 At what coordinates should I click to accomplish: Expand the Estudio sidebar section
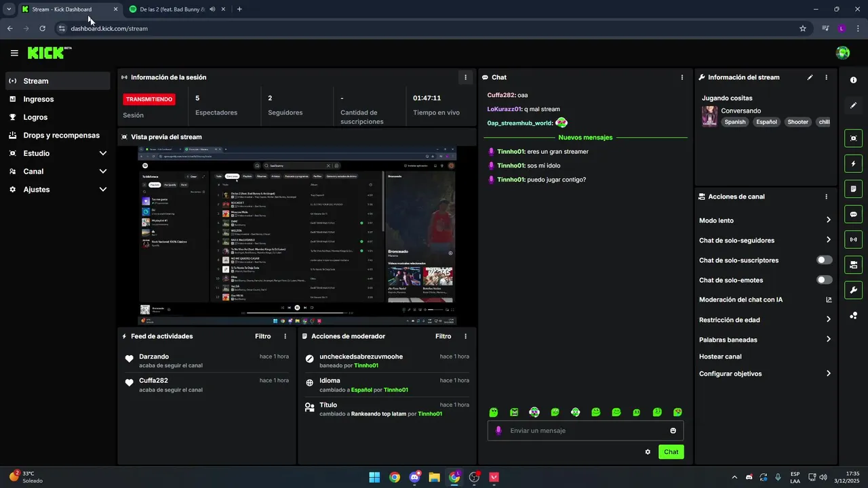[x=57, y=153]
